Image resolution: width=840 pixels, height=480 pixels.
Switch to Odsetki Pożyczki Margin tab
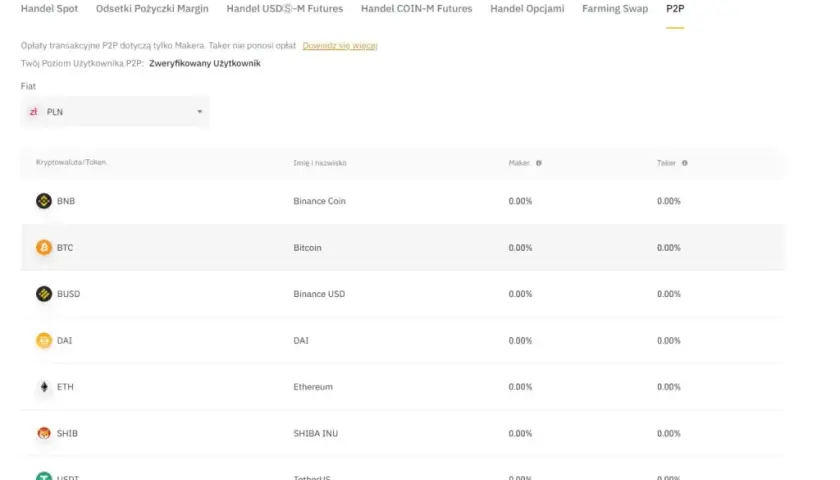coord(152,9)
